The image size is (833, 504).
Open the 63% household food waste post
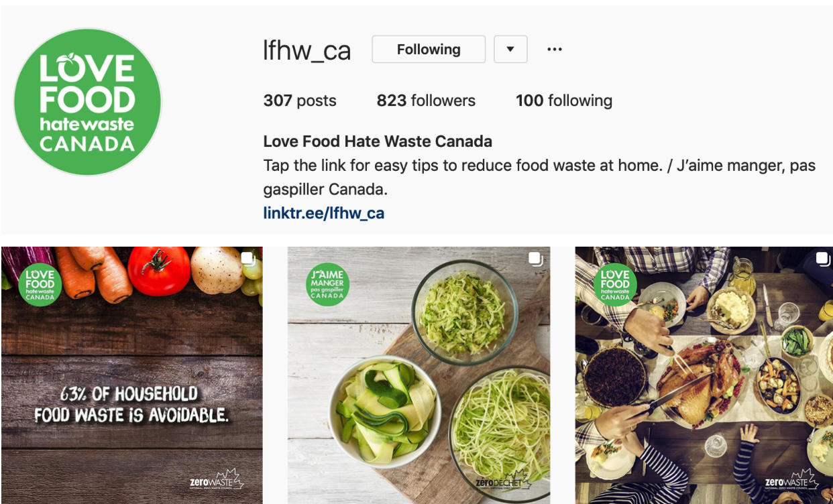[132, 375]
